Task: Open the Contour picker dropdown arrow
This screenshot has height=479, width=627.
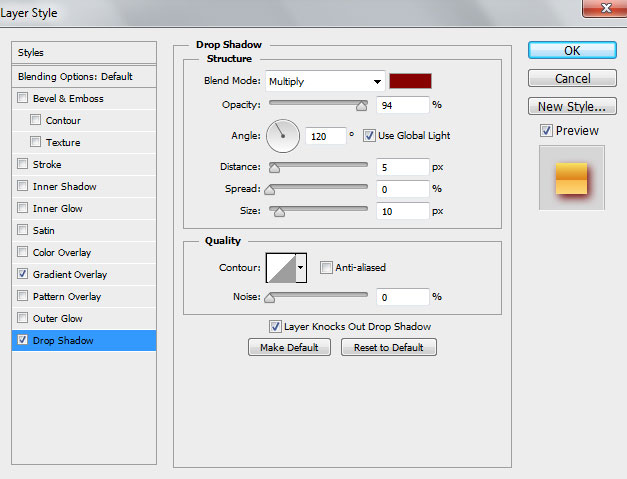Action: pyautogui.click(x=301, y=267)
